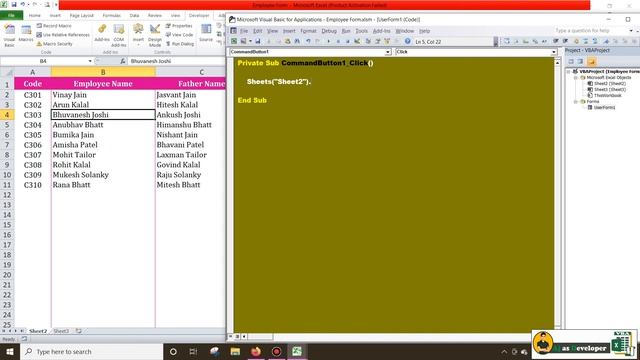Toggle Folders icon in Project pane
Image resolution: width=640 pixels, height=360 pixels.
coord(591,62)
